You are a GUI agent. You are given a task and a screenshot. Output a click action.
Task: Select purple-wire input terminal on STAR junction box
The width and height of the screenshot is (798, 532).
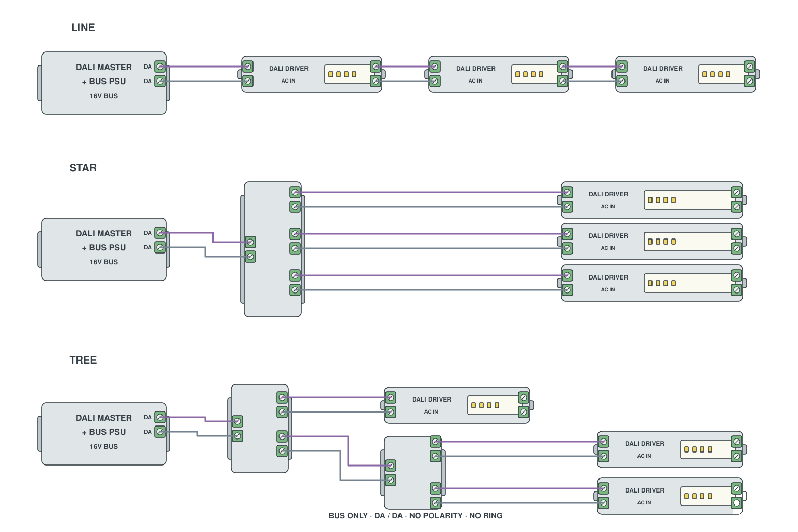click(x=250, y=242)
